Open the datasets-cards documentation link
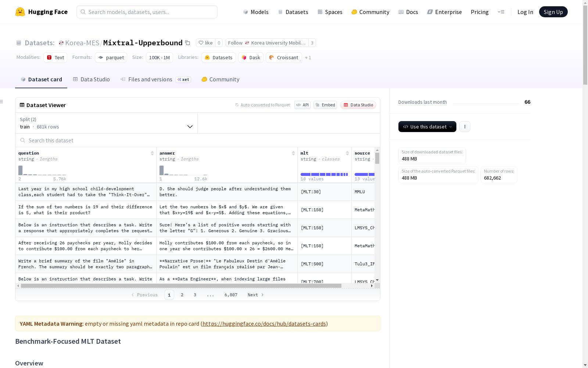Screen dimensions: 588x368 pyautogui.click(x=264, y=324)
